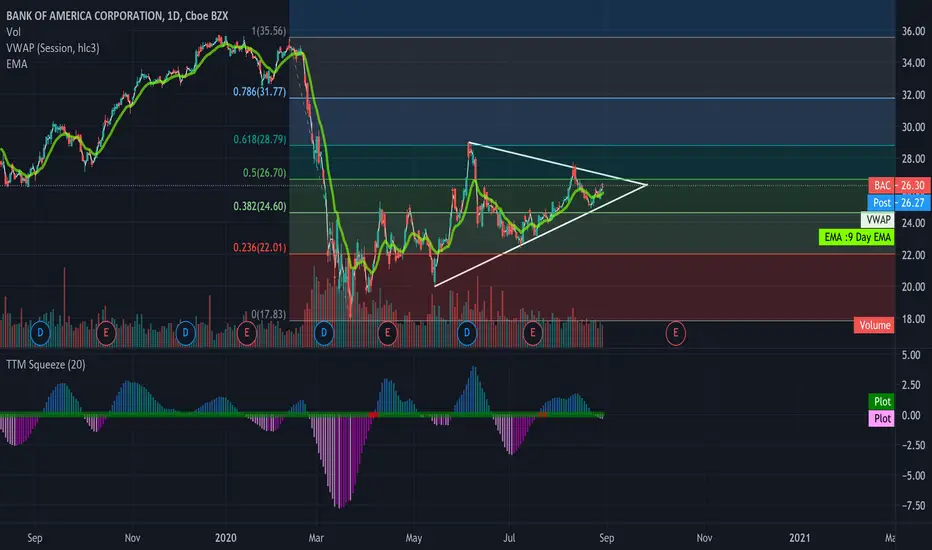Select the triangle's upper point at the June high
Screen dimensions: 932x550
tap(469, 143)
